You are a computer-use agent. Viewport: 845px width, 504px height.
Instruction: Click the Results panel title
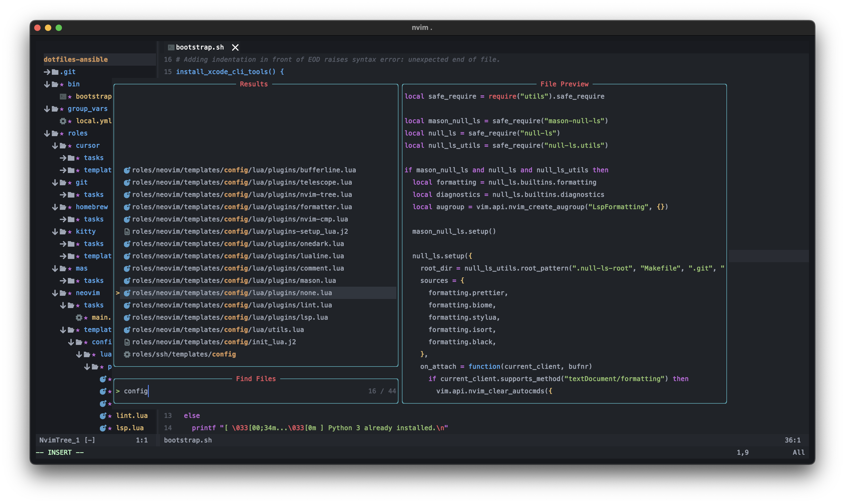[254, 84]
